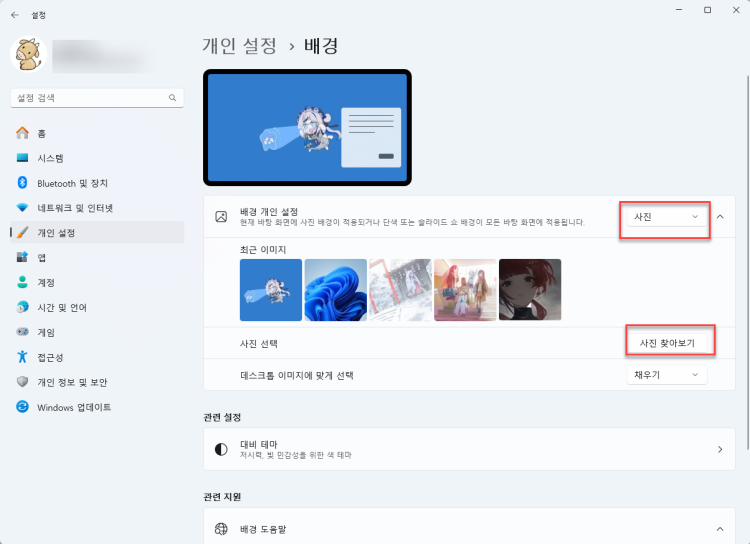750x544 pixels.
Task: Click the back arrow icon
Action: point(15,15)
